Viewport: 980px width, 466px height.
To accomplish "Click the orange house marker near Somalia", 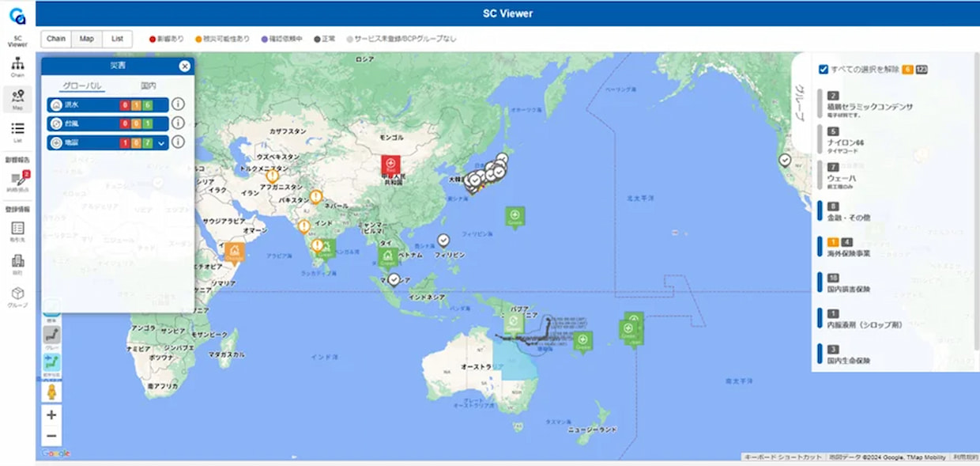I will click(x=234, y=252).
